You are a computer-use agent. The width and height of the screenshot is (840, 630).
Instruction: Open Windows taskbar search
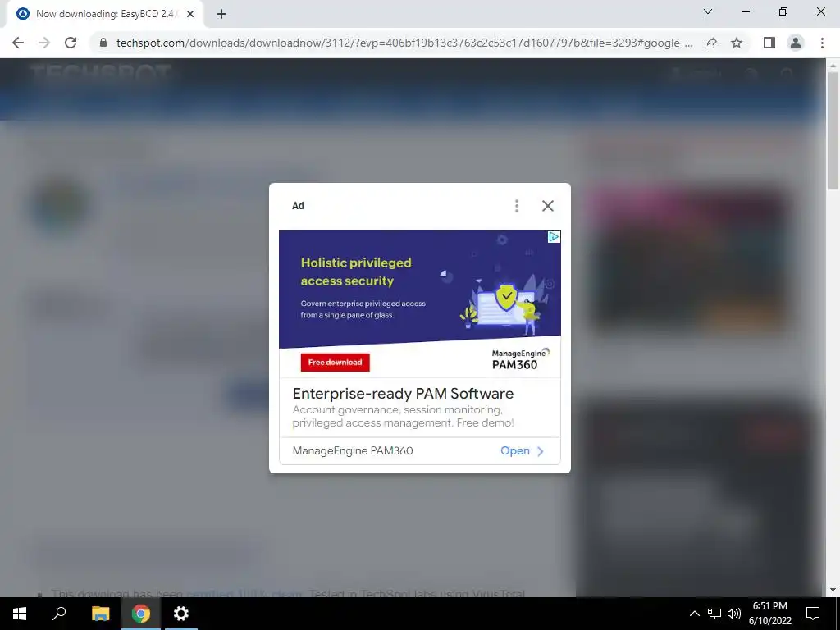coord(59,614)
